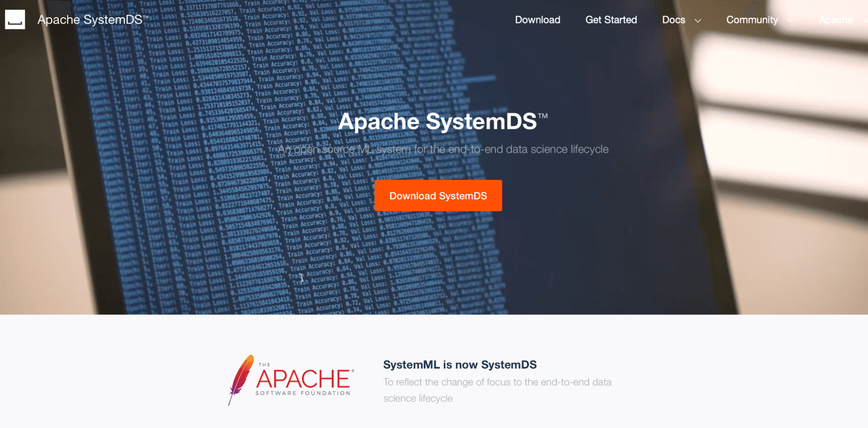Viewport: 868px width, 428px height.
Task: Select Get Started in the navigation bar
Action: [x=611, y=20]
